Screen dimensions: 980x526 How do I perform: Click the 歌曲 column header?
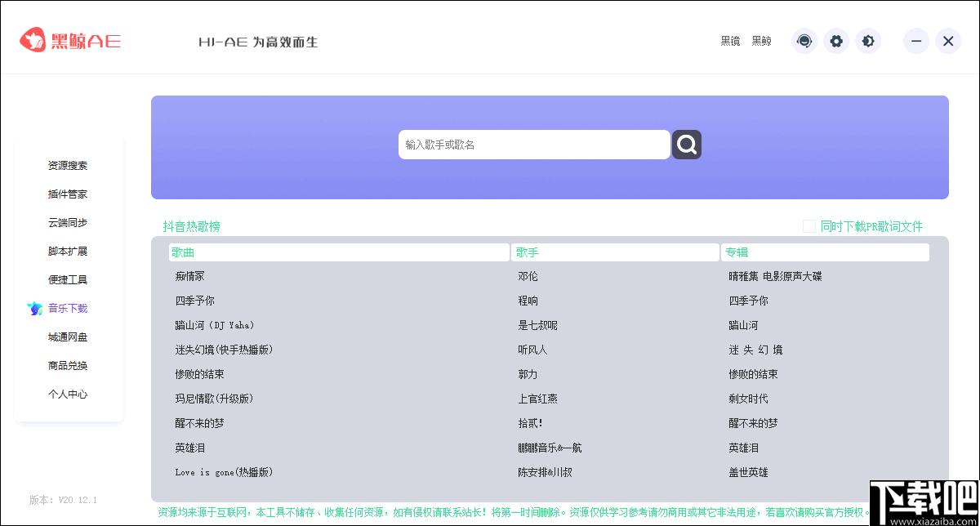(339, 252)
